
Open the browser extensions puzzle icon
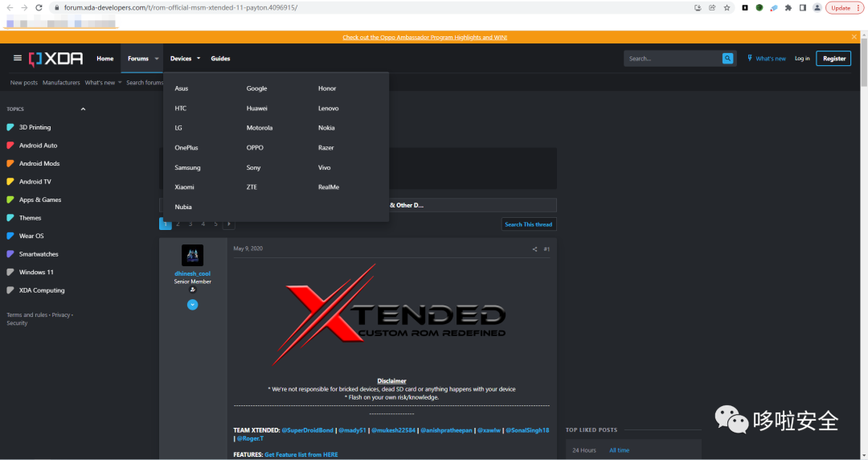coord(788,8)
